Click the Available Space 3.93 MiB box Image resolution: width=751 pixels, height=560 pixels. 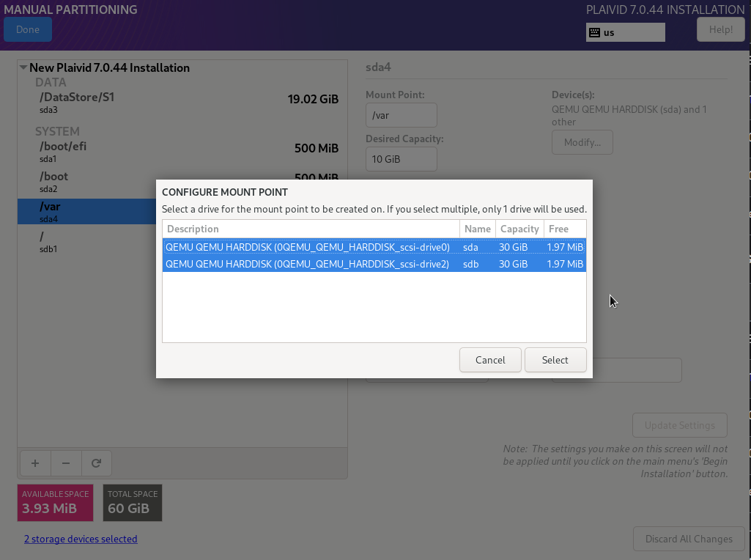point(56,503)
